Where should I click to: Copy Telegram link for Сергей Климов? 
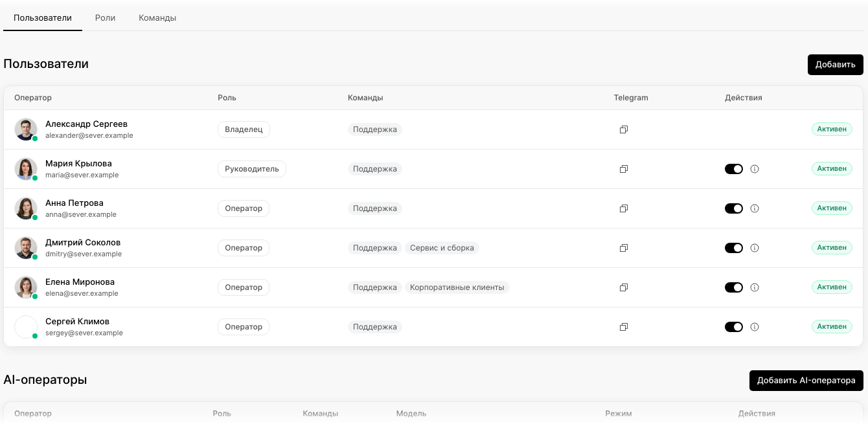click(x=624, y=327)
